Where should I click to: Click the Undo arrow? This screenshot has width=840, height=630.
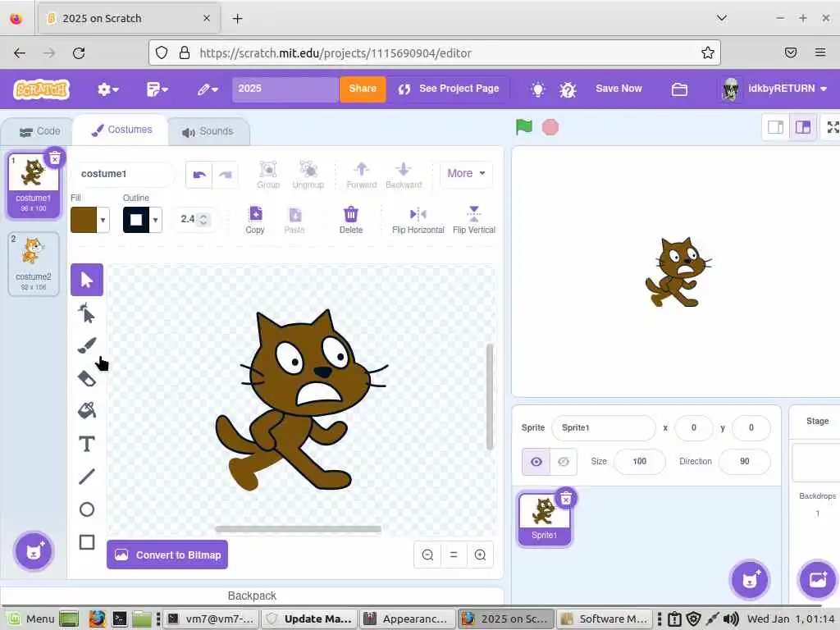(x=199, y=175)
